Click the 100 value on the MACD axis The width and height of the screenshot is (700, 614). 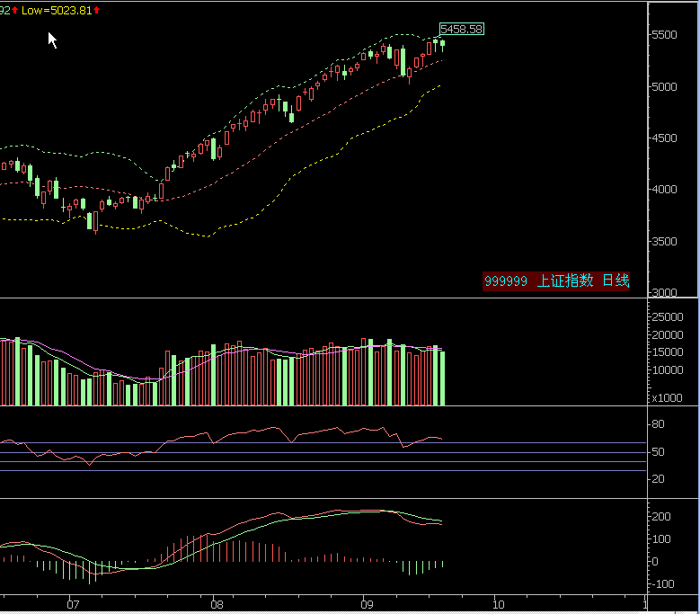(x=661, y=539)
